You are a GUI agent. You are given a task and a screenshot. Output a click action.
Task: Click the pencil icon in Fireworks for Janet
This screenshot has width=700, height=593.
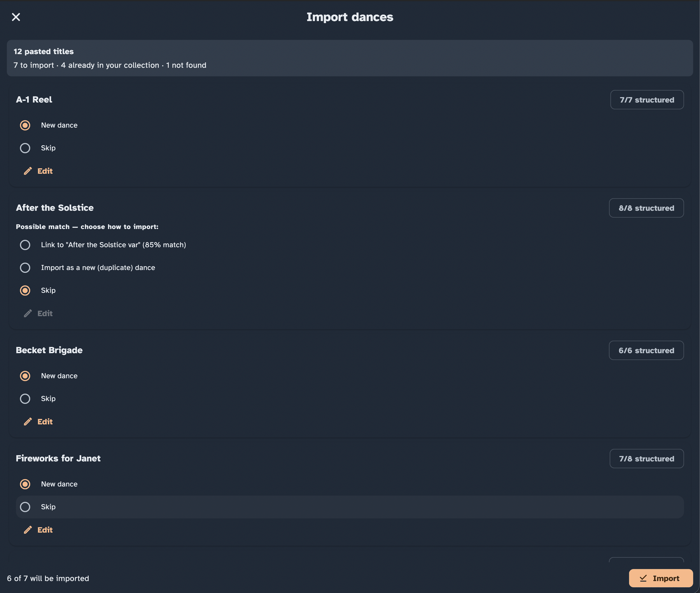click(28, 530)
